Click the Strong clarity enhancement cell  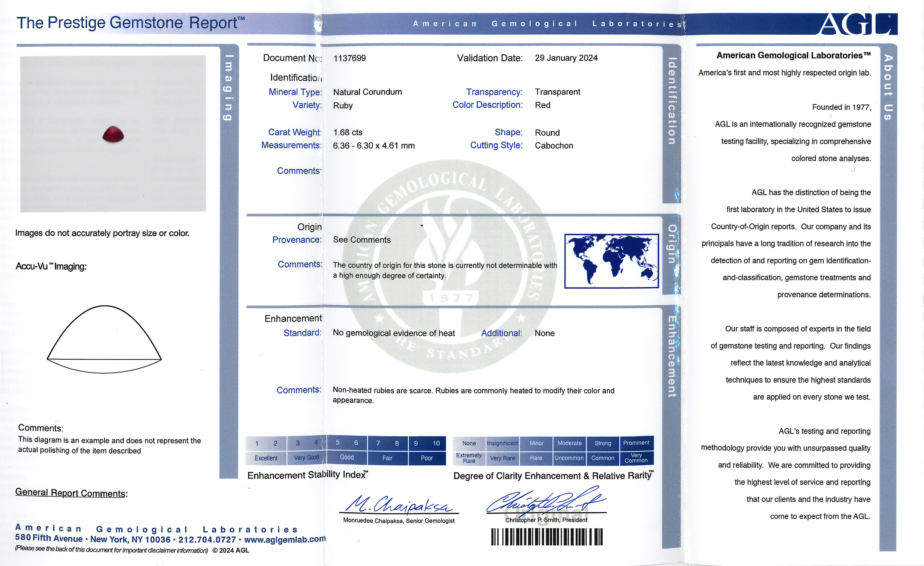click(603, 443)
